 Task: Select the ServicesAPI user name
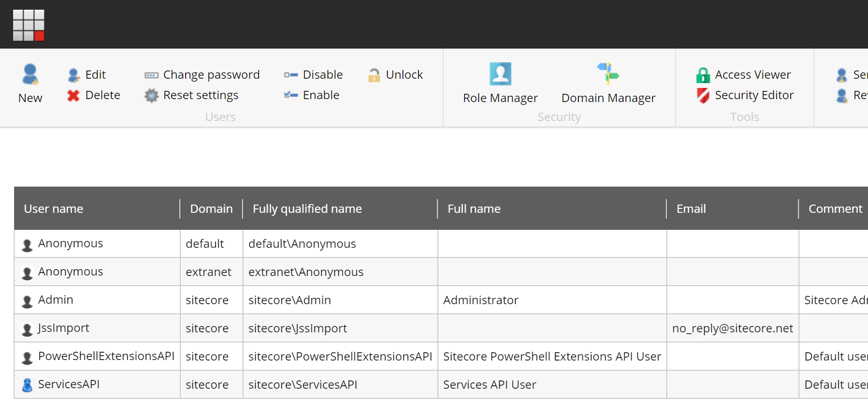(x=69, y=384)
